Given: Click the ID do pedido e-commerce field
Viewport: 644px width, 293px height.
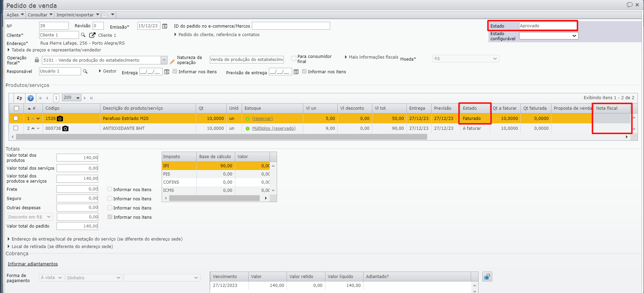Looking at the screenshot, I should 291,26.
